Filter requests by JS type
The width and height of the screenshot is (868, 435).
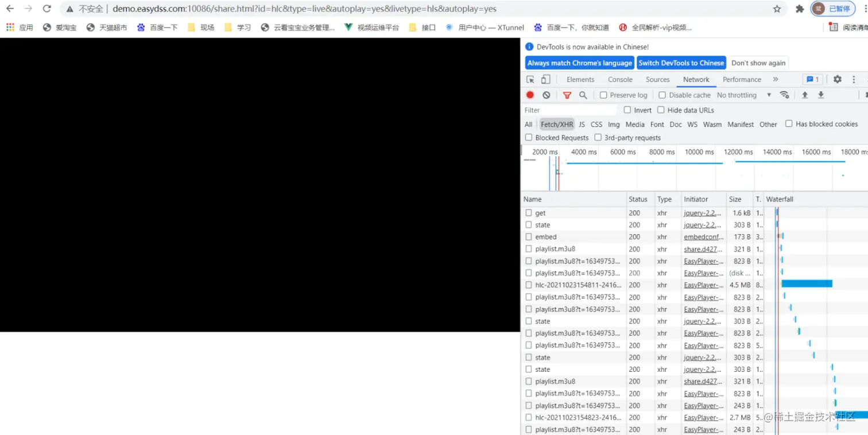tap(582, 124)
